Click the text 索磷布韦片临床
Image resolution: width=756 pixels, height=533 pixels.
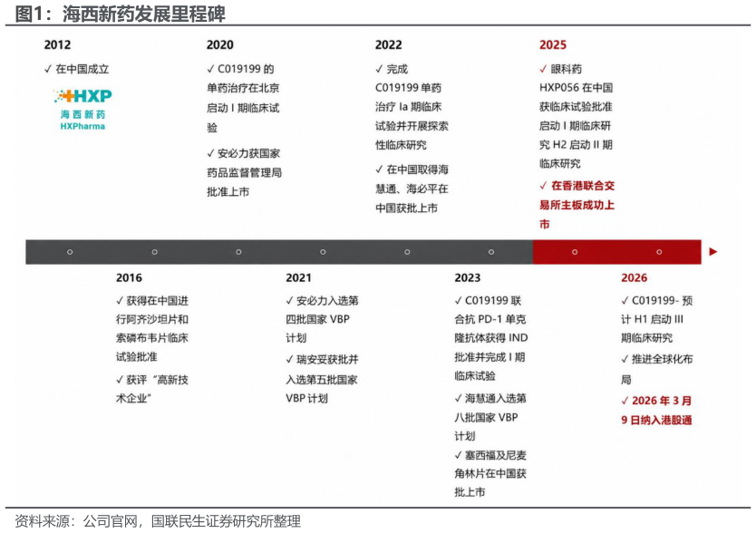(152, 338)
